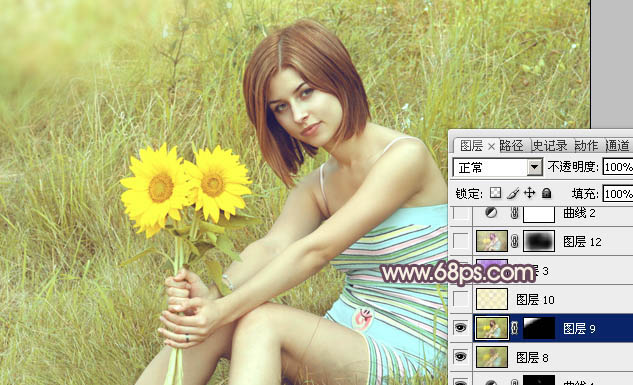Hide the 图层 9 layer via eye icon
This screenshot has height=385, width=633.
coord(460,328)
